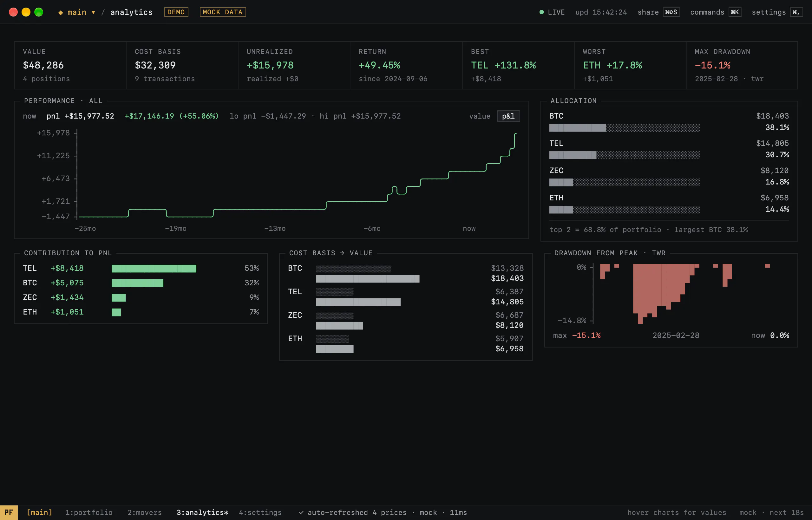The width and height of the screenshot is (812, 520).
Task: Click the analytics breadcrumb label
Action: click(x=131, y=12)
